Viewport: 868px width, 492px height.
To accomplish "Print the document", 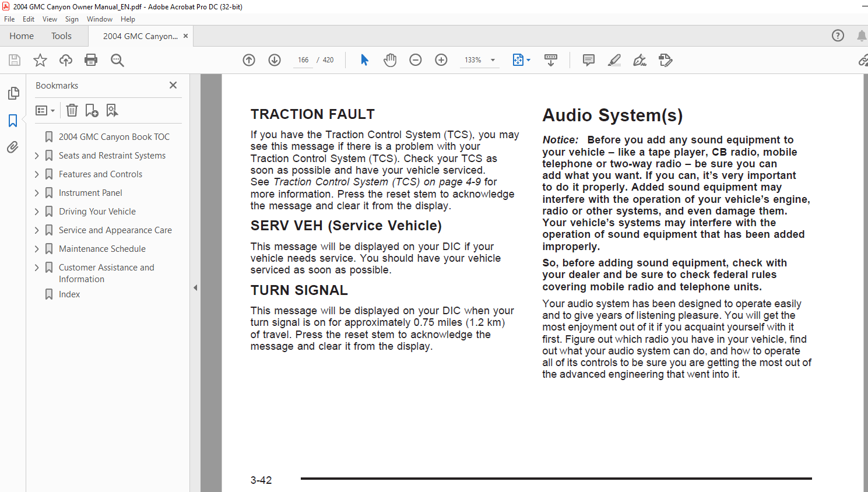I will [x=91, y=60].
